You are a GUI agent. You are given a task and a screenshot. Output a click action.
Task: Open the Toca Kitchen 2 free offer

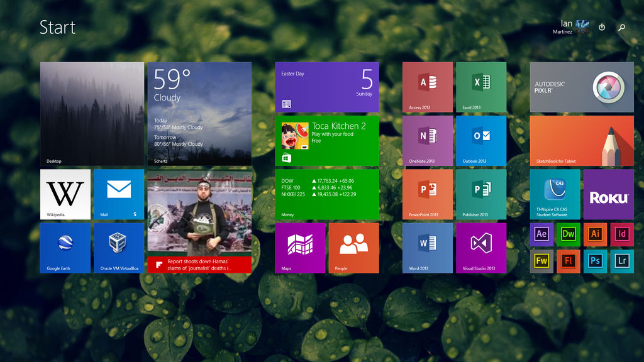click(x=327, y=141)
